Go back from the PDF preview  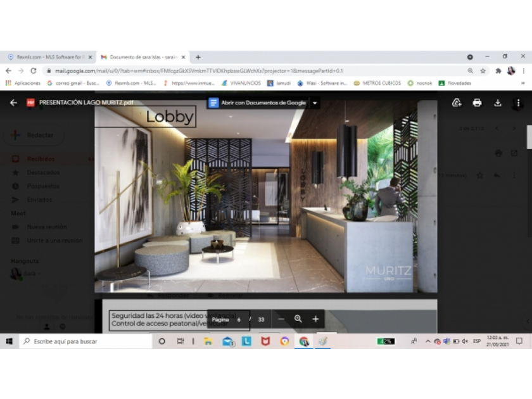click(13, 103)
